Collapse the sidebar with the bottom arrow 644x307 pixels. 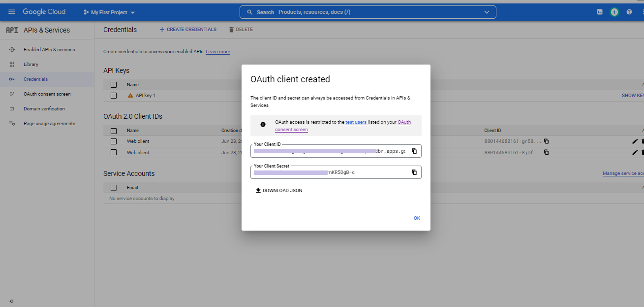[x=11, y=301]
